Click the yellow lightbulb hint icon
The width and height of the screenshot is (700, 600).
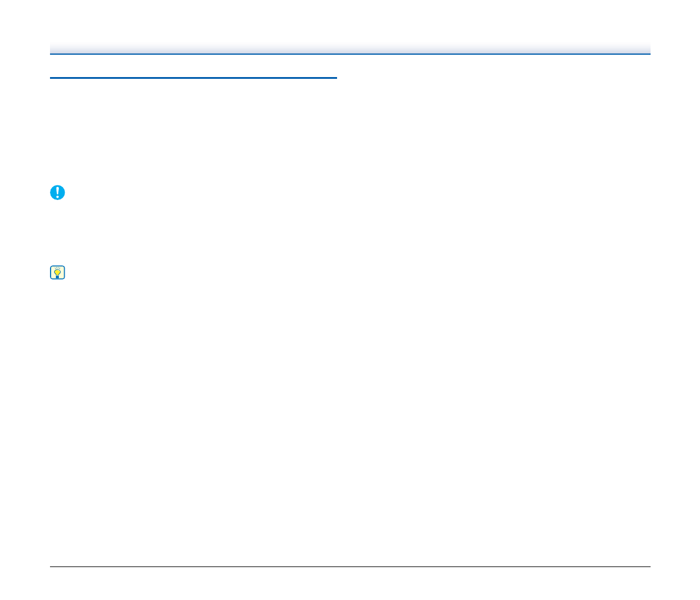pos(57,272)
